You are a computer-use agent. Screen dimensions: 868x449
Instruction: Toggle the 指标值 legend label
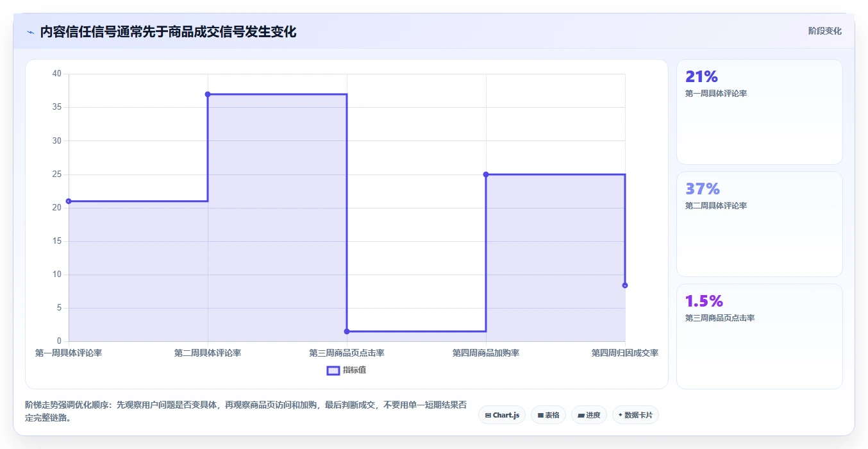click(x=355, y=370)
